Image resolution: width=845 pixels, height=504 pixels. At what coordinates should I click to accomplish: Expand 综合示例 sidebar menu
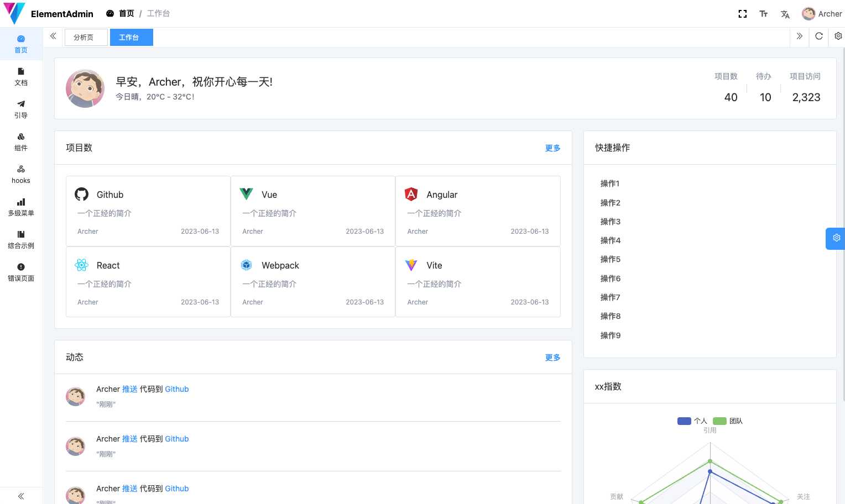(21, 240)
